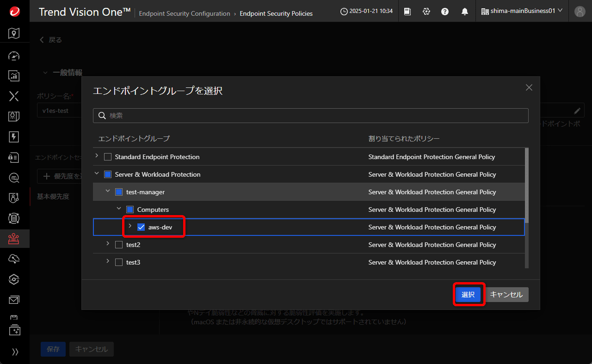Open the X-shaped XDR sidebar icon

tap(14, 96)
